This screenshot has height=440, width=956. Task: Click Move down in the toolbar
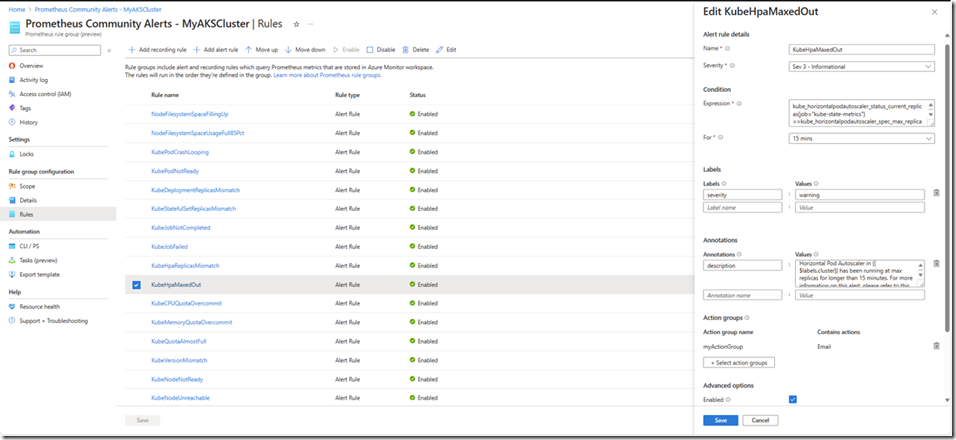pos(305,49)
